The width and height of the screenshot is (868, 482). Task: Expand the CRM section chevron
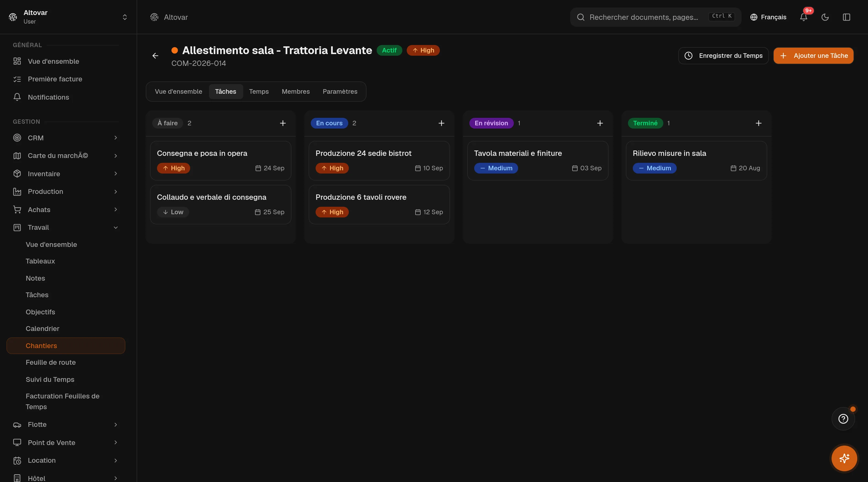point(115,138)
